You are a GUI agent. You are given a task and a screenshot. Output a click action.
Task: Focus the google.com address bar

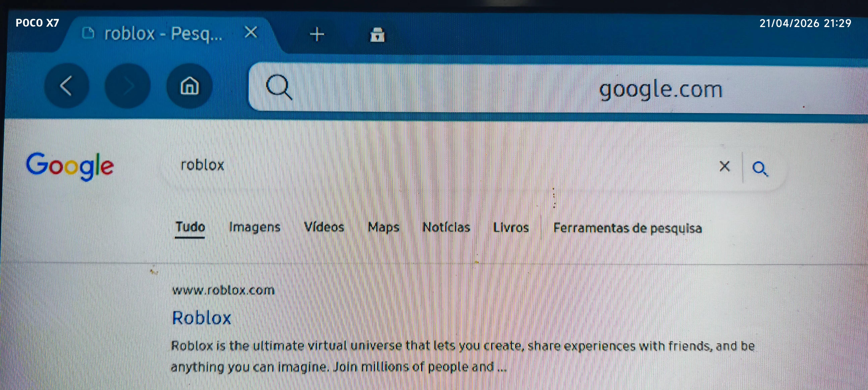[558, 88]
